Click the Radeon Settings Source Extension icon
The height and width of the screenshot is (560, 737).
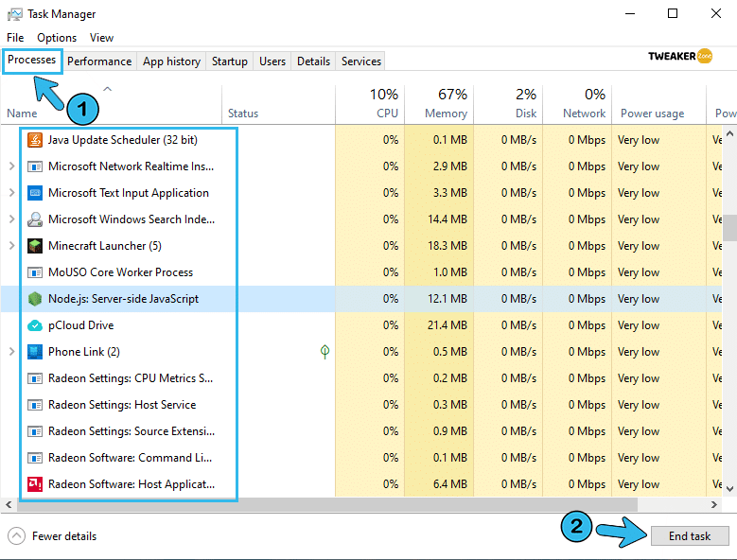coord(35,431)
